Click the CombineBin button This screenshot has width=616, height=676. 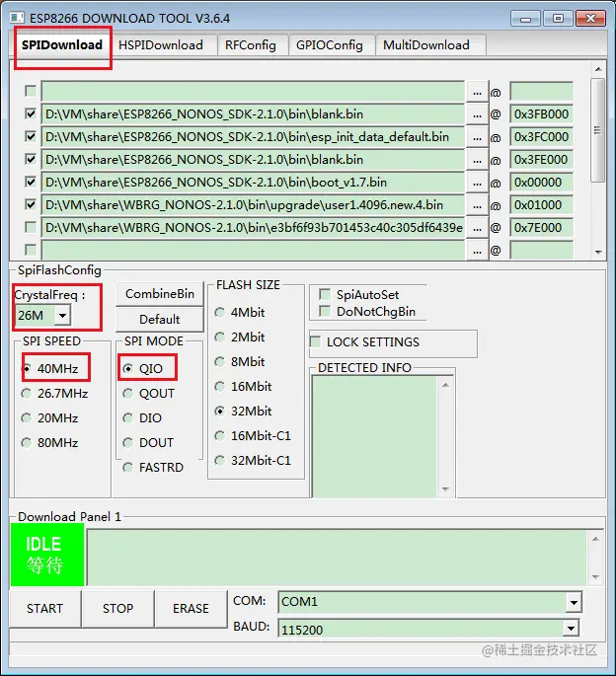click(160, 294)
